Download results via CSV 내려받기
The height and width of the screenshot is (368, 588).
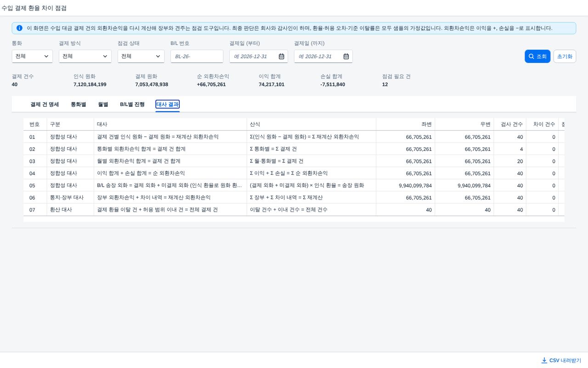pos(561,360)
